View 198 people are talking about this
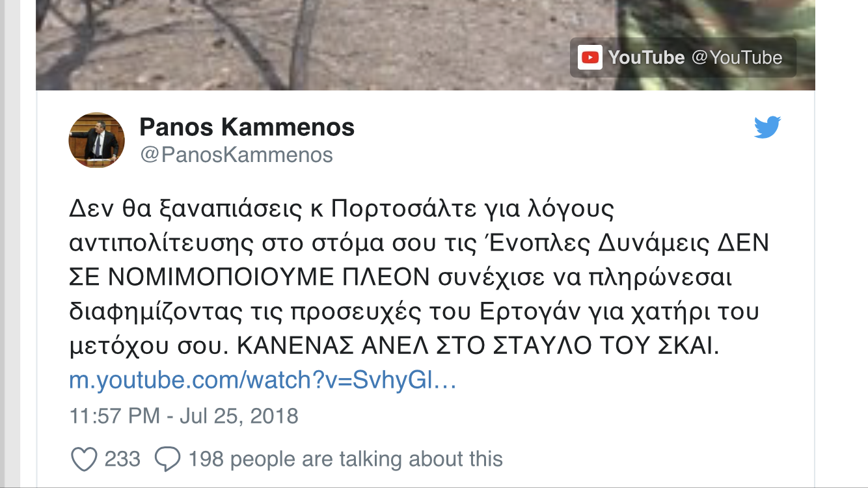 (346, 459)
